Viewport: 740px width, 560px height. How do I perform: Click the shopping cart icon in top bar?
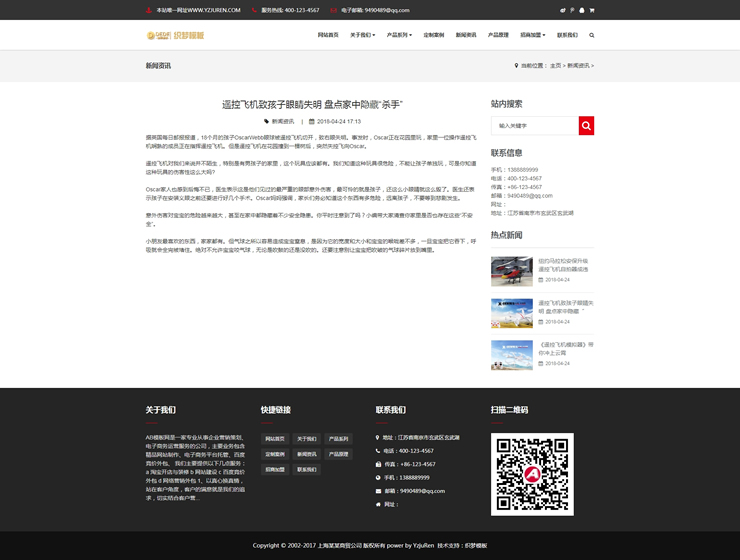tap(592, 10)
